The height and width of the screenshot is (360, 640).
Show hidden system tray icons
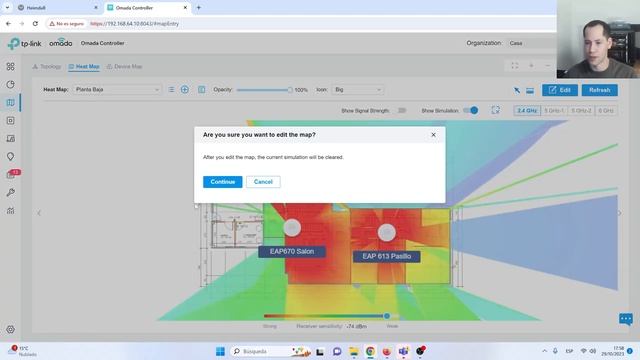(544, 351)
